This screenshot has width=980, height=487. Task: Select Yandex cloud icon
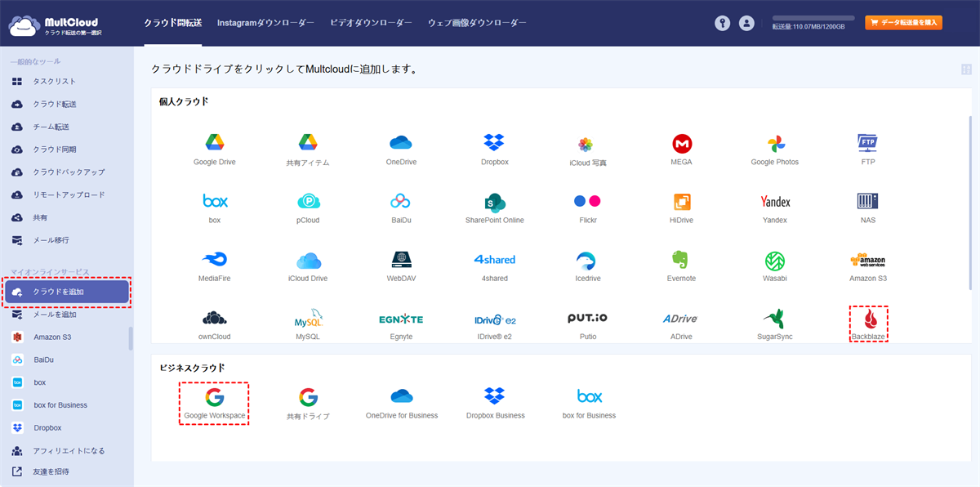[x=775, y=202]
